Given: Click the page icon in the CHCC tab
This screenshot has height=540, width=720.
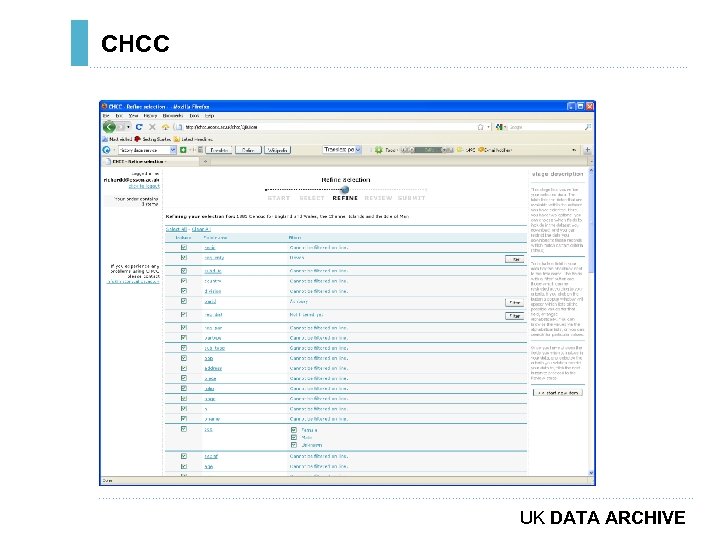Looking at the screenshot, I should pyautogui.click(x=108, y=162).
